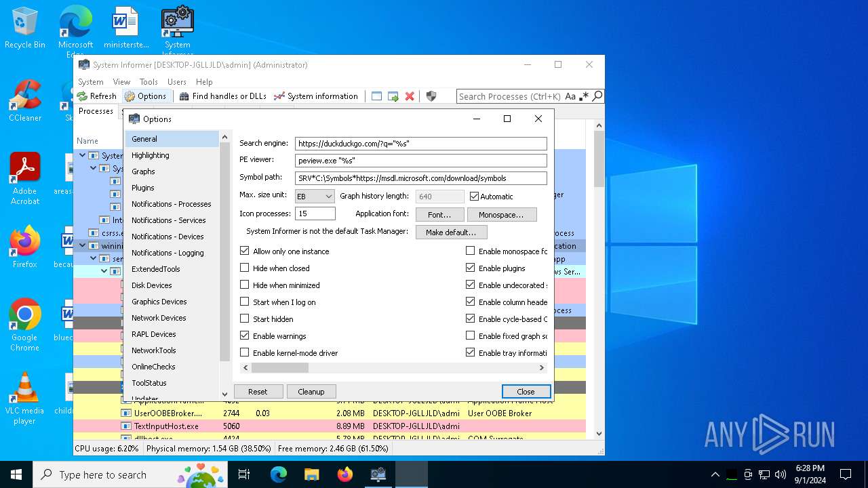Click the Monospace... button
This screenshot has width=868, height=488.
click(501, 215)
